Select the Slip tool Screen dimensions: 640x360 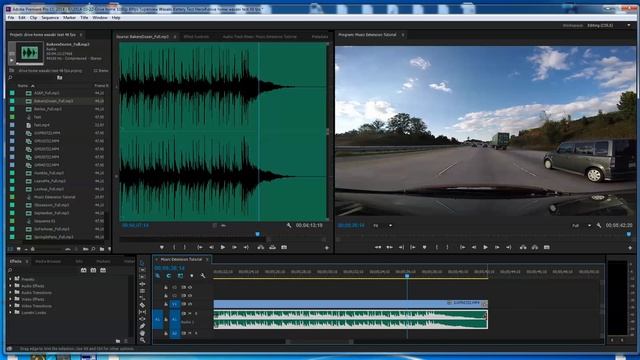[142, 312]
